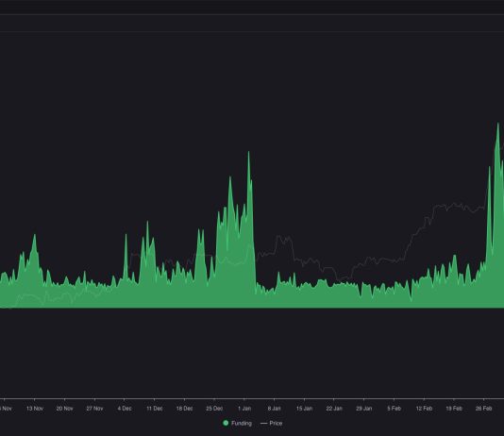Viewport: 504px width, 436px height.
Task: Click the '22 Jan' axis label
Action: tap(334, 409)
